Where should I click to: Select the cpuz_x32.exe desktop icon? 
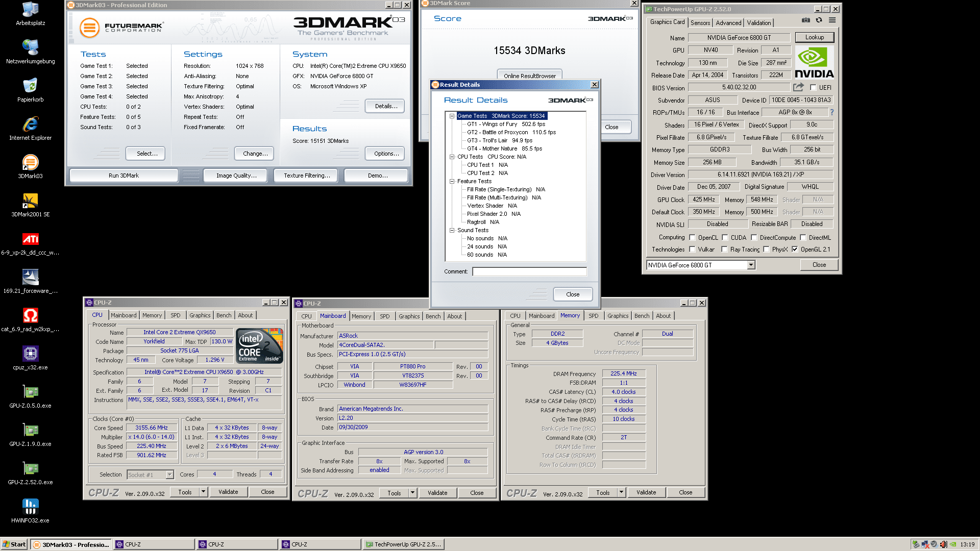[x=31, y=358]
